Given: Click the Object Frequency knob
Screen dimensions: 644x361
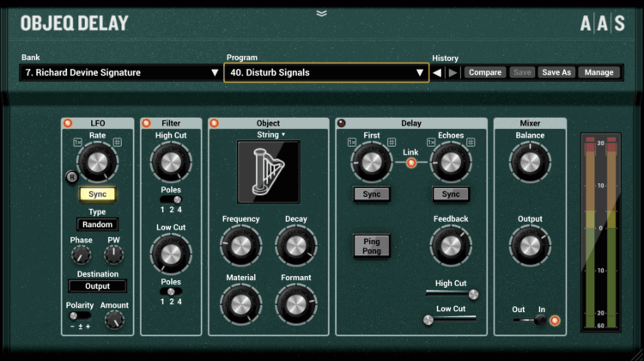Looking at the screenshot, I should pyautogui.click(x=240, y=246).
